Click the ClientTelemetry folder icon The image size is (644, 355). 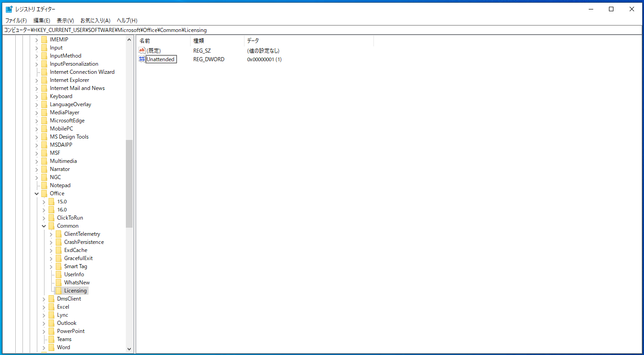coord(59,234)
